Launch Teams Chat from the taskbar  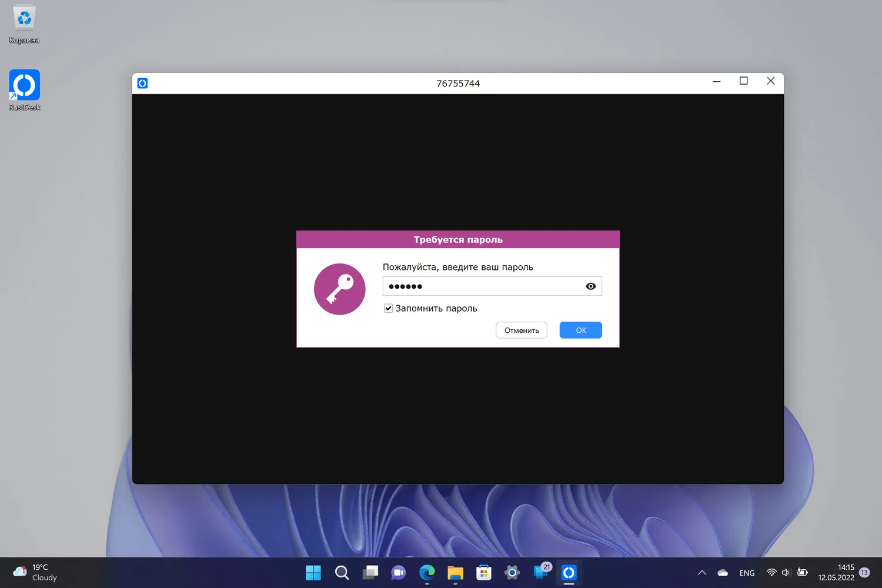click(x=398, y=573)
